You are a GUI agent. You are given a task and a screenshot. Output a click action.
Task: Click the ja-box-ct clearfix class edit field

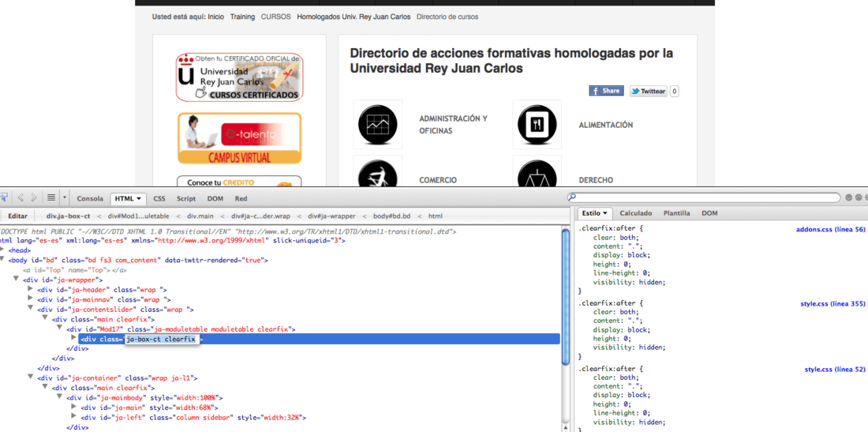coord(161,339)
